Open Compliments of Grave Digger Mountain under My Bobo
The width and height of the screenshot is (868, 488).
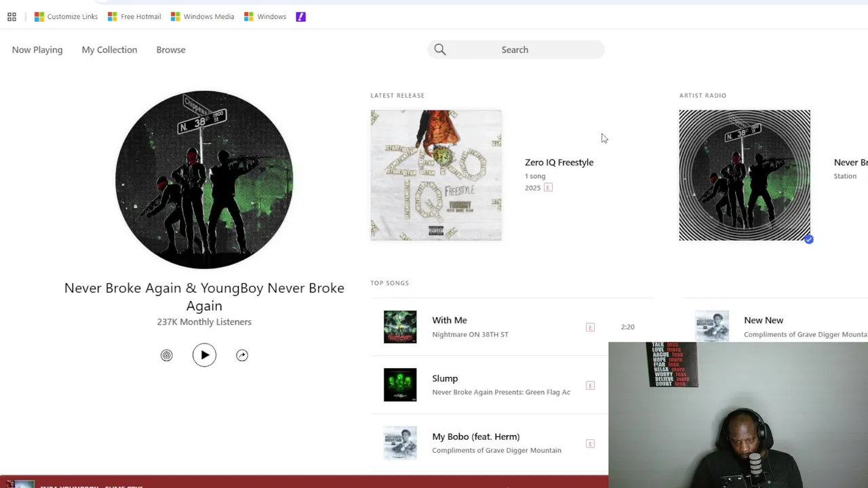pos(496,451)
